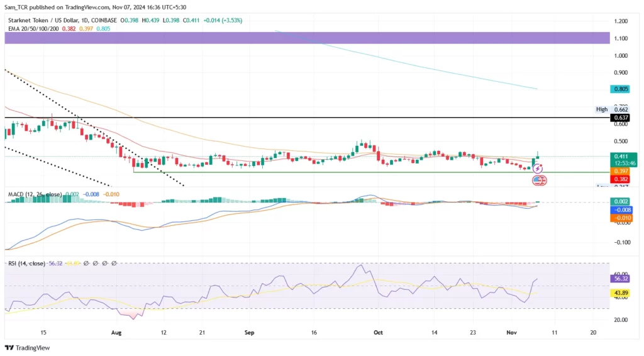The width and height of the screenshot is (644, 356).
Task: Click the green 0.002 MACD axis label
Action: tap(619, 202)
